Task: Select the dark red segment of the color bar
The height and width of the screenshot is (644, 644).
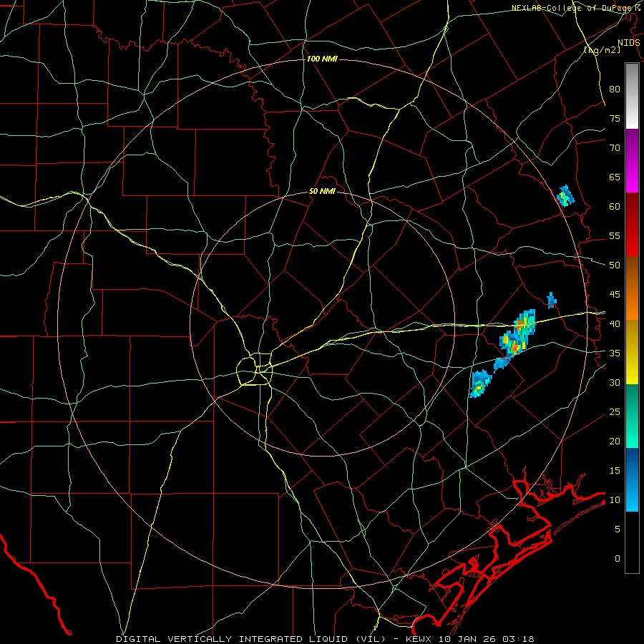Action: (x=632, y=225)
